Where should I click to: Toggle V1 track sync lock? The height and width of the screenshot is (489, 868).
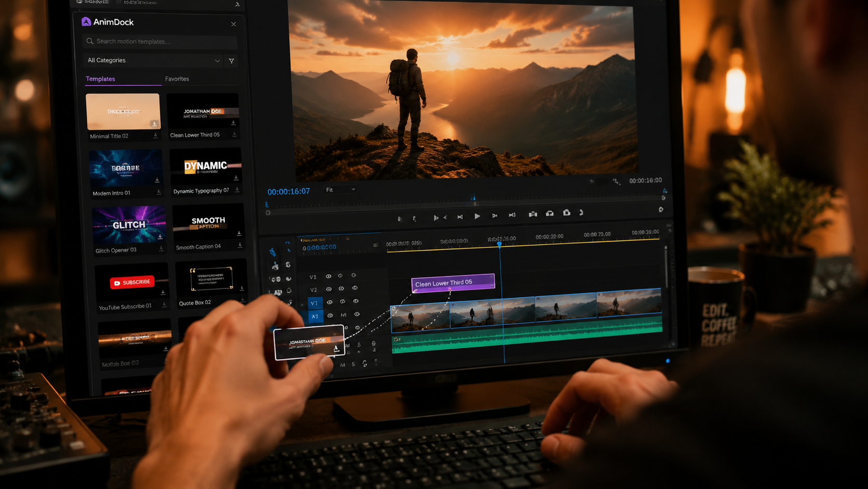tap(343, 301)
